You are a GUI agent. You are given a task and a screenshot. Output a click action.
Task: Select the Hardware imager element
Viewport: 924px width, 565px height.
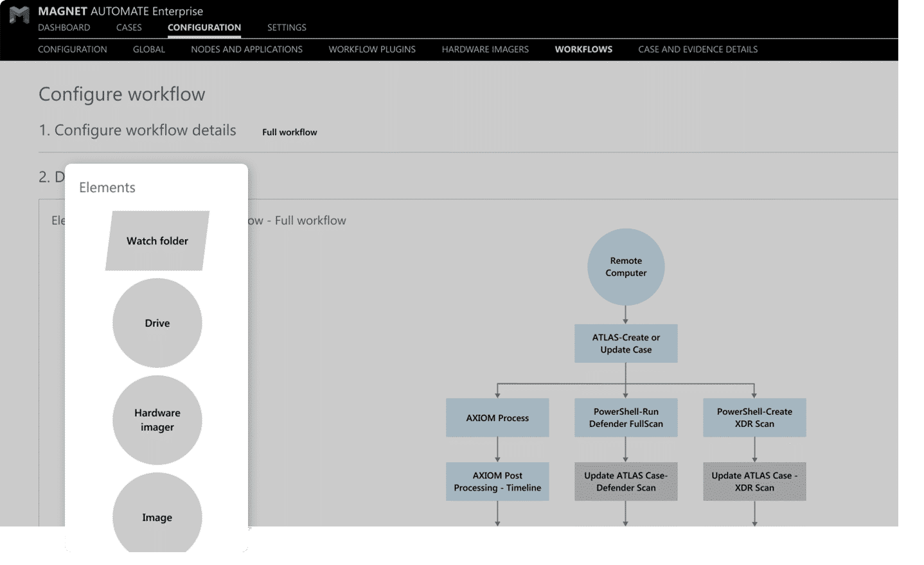click(157, 420)
